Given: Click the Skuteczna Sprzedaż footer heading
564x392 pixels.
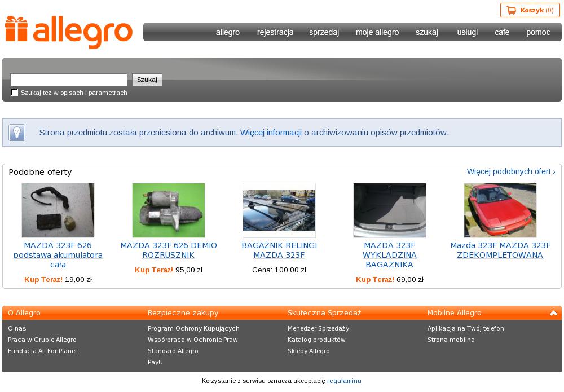Looking at the screenshot, I should click(324, 313).
